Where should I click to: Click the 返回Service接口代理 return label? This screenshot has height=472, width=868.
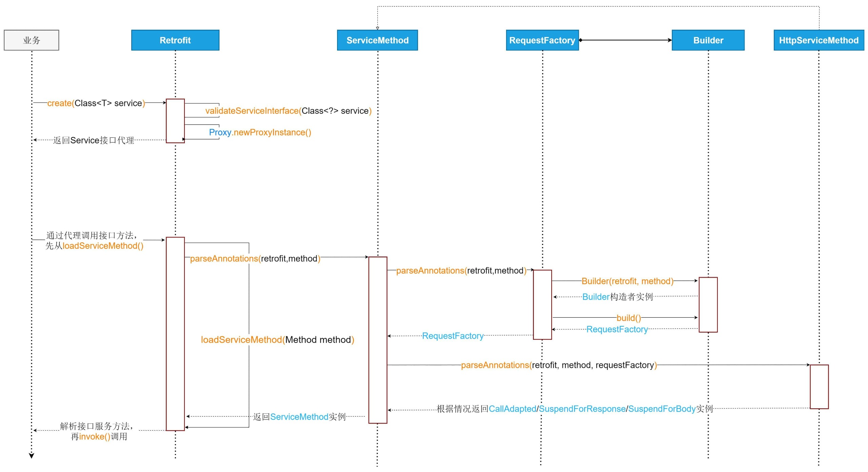94,140
